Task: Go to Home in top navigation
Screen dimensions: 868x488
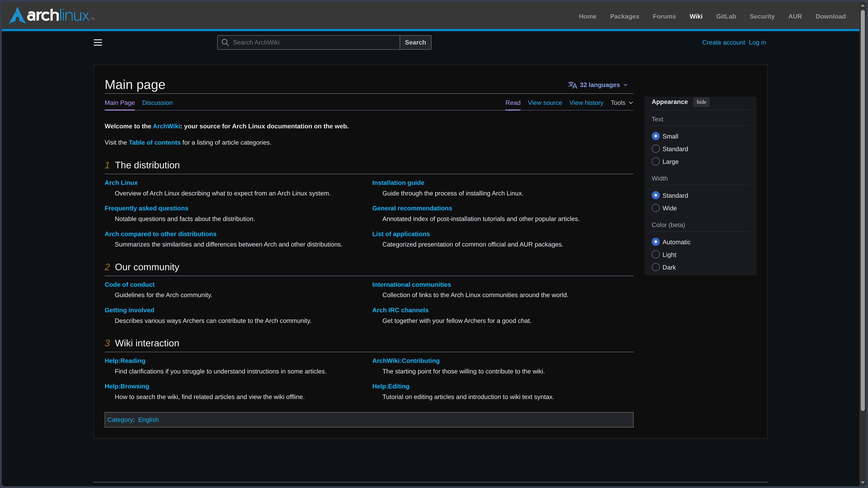Action: pyautogui.click(x=587, y=16)
